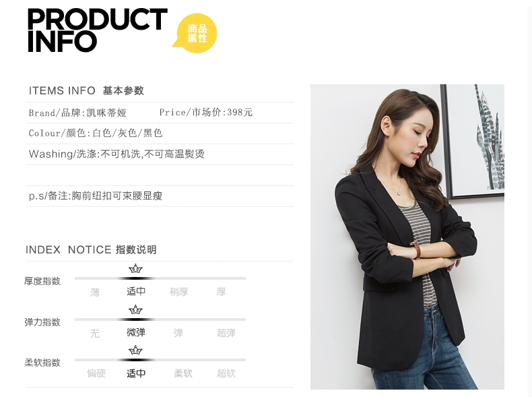Select 稍厚 on the thickness scale
Image resolution: width=532 pixels, height=397 pixels.
click(179, 292)
